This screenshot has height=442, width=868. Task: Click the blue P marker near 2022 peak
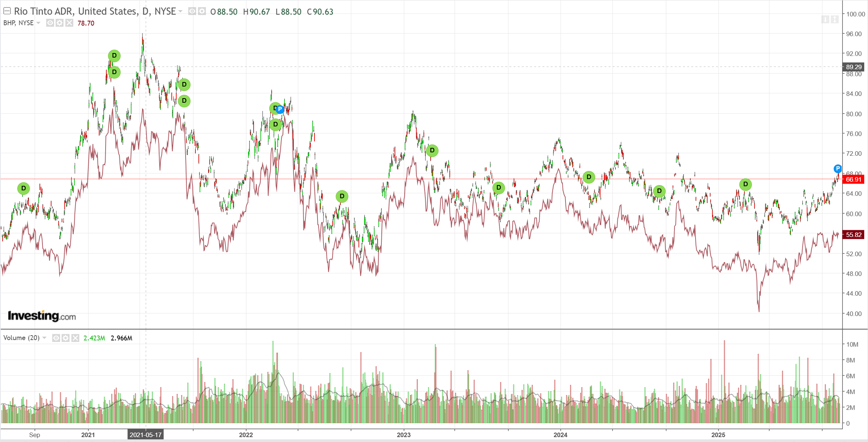[280, 109]
